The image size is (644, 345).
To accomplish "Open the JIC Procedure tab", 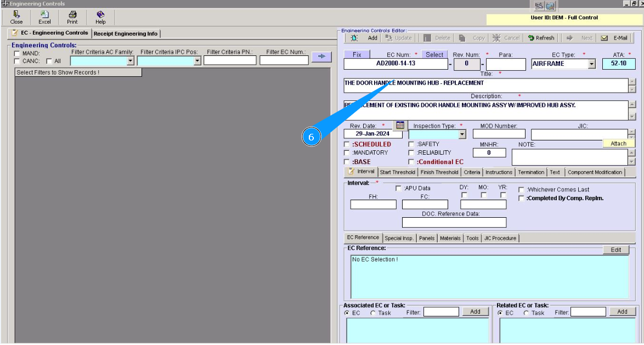I will (x=500, y=238).
